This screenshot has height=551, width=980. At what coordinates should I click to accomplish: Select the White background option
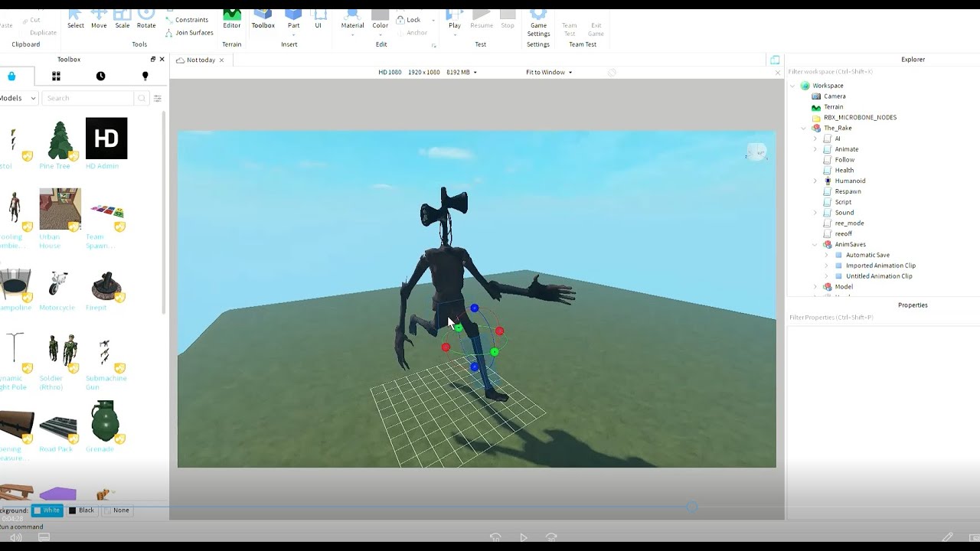(47, 510)
